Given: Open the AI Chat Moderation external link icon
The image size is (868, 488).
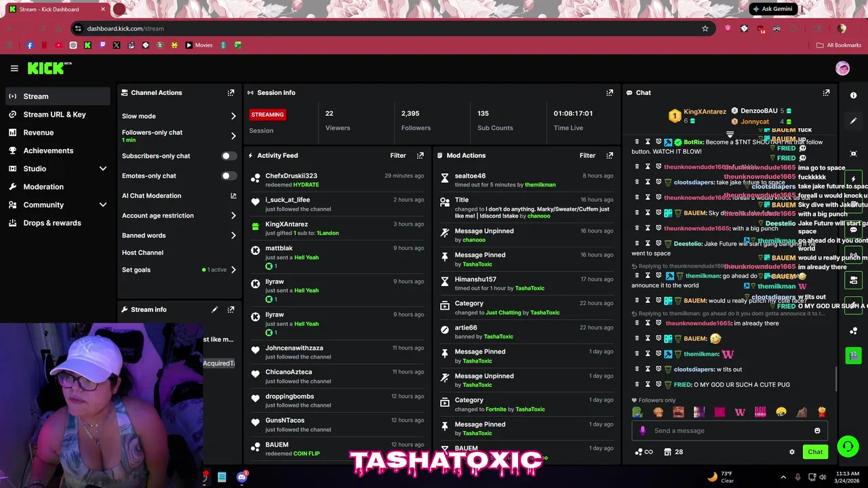Looking at the screenshot, I should [233, 196].
